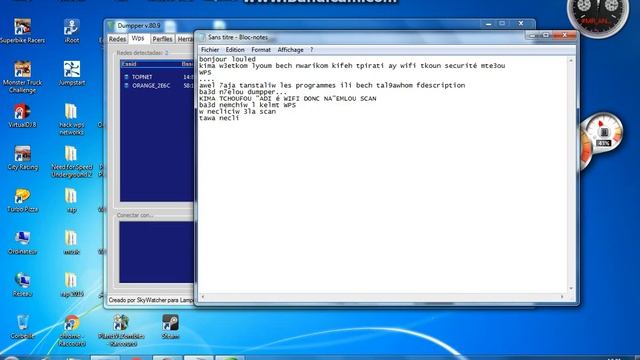Select Plants V Zombies - Raccourci shortcut

(121, 331)
